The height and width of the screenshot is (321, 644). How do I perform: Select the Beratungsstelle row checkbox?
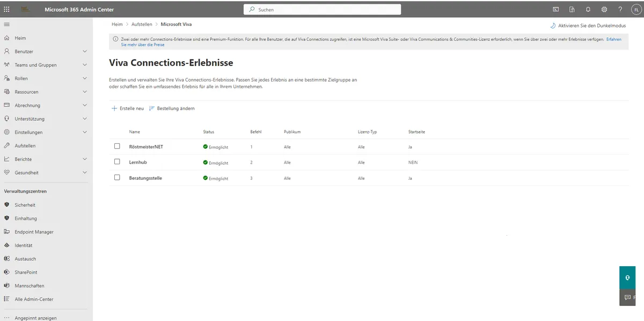click(x=117, y=177)
